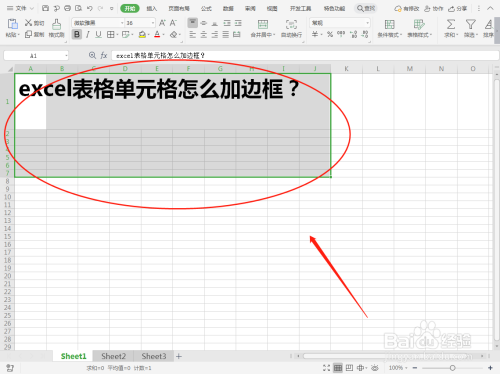The width and height of the screenshot is (500, 374).
Task: Add a new sheet with plus button
Action: pos(179,356)
